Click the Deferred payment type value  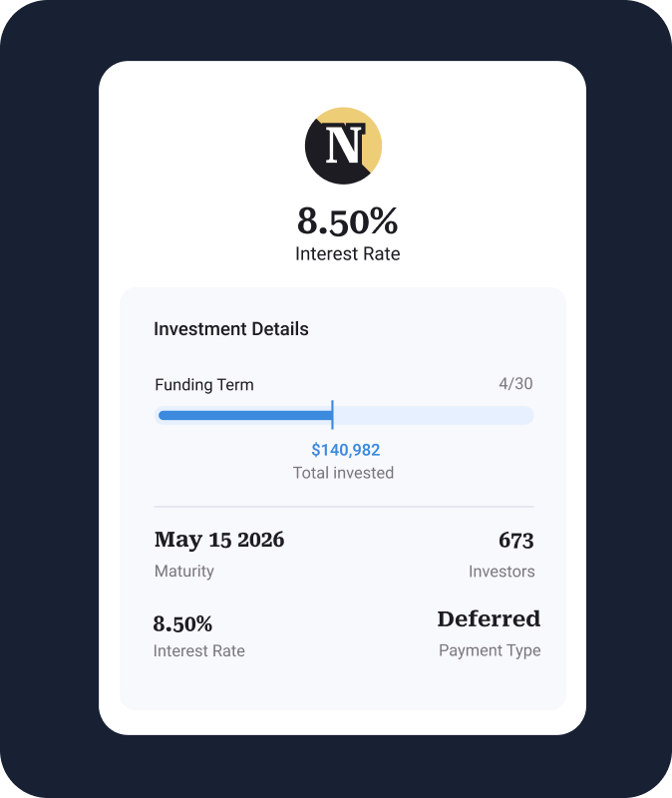489,618
